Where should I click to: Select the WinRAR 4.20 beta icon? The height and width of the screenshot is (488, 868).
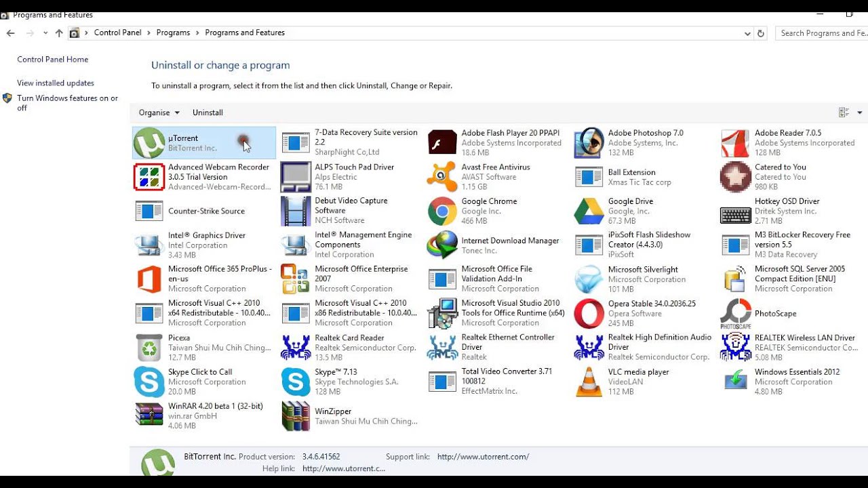[x=149, y=414]
